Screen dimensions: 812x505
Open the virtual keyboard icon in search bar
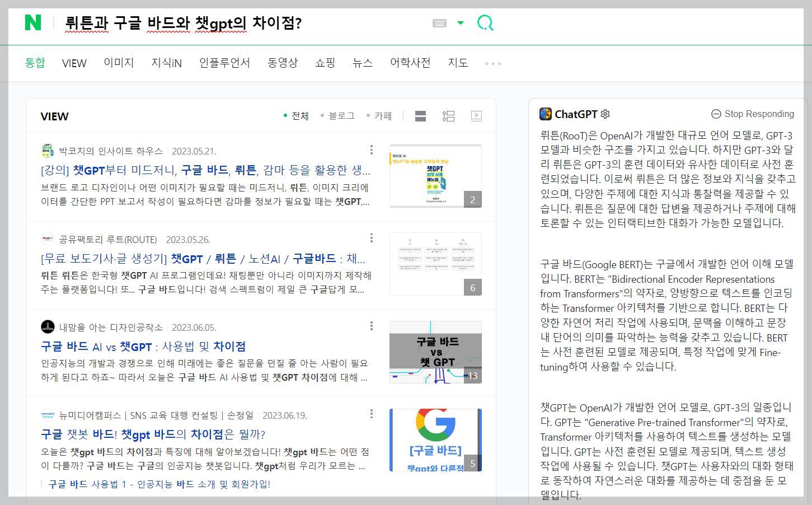coord(439,23)
